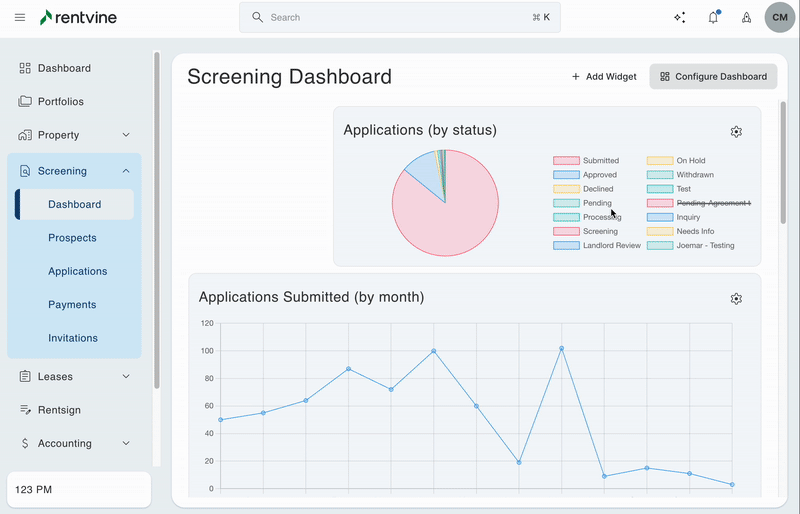Click the Add Widget button
This screenshot has height=514, width=800.
604,76
